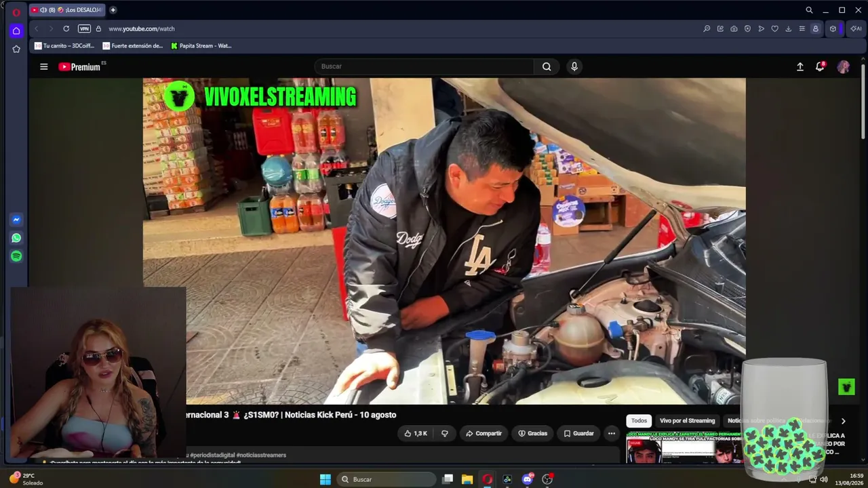Viewport: 868px width, 488px height.
Task: Open Opera easy setup sliders icon
Action: [802, 28]
